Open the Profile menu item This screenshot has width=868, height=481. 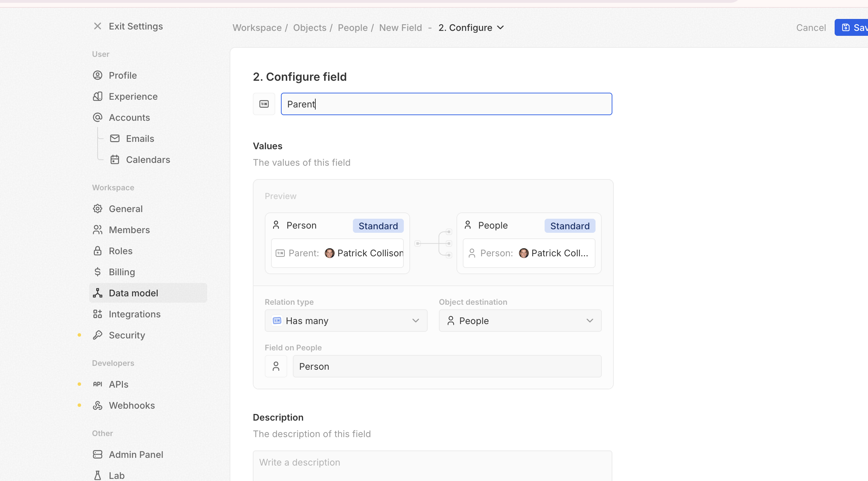point(148,75)
